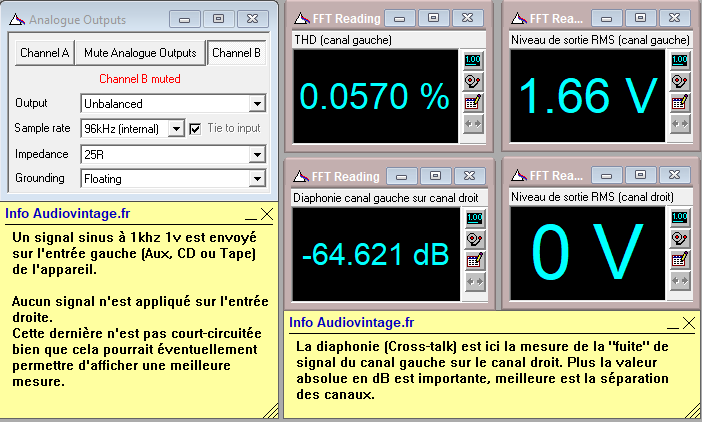Toggle the Tie to input checkbox
Screen dimensions: 702x422
196,128
